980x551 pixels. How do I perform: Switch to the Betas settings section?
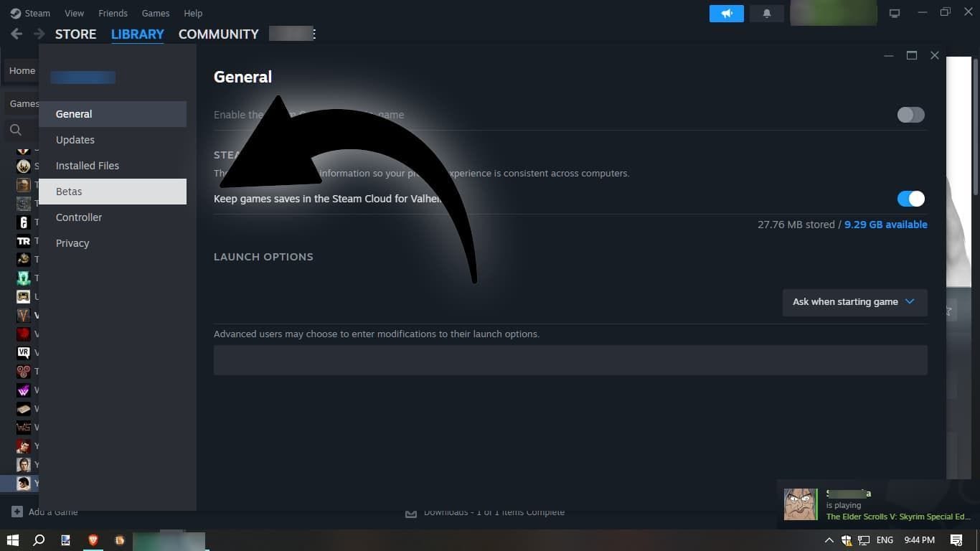coord(69,191)
